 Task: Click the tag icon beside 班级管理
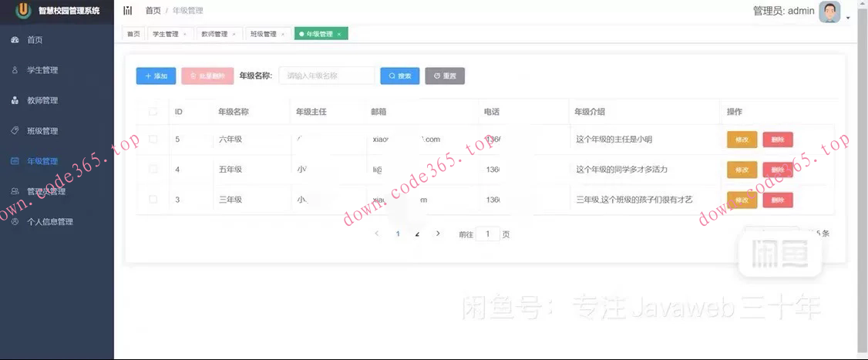pos(15,131)
